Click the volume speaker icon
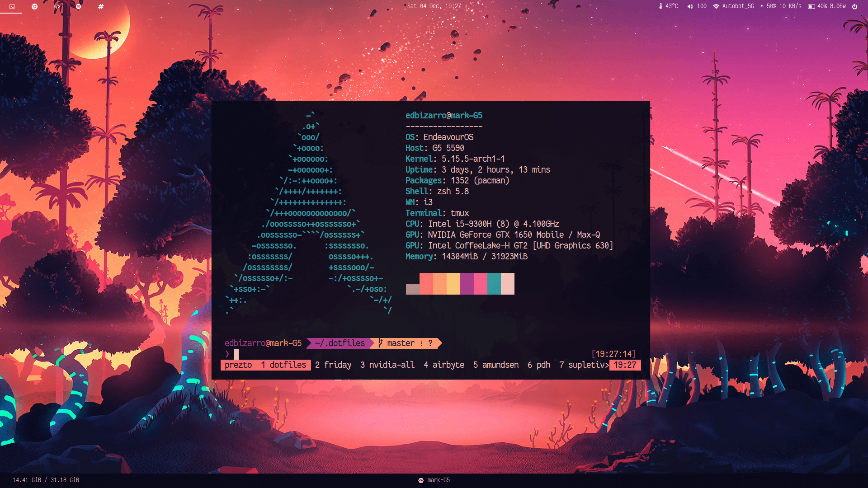 (690, 6)
